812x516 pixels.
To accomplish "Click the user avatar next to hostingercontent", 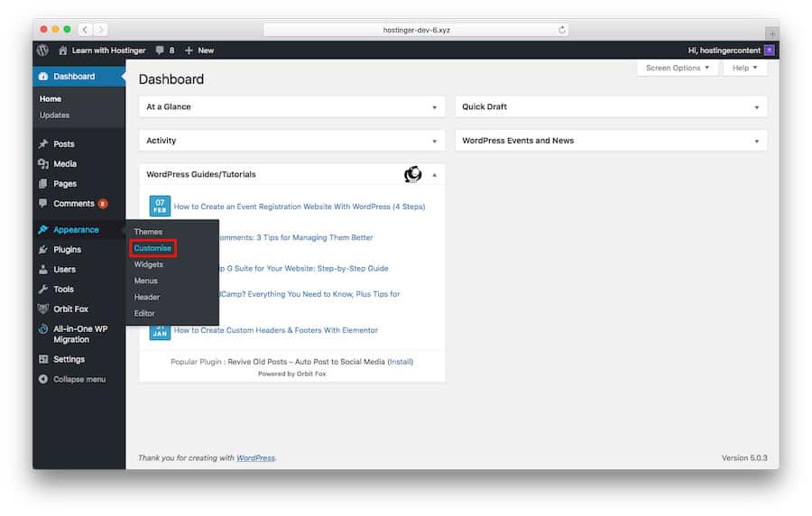I will click(769, 51).
